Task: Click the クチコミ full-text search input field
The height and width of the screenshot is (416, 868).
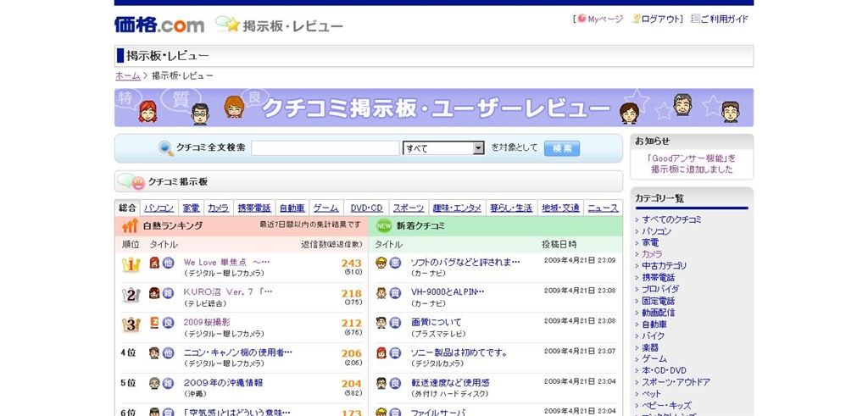Action: pyautogui.click(x=325, y=148)
